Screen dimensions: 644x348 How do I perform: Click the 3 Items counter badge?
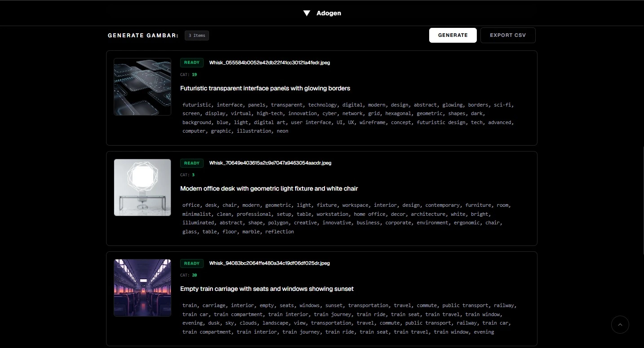pos(197,35)
